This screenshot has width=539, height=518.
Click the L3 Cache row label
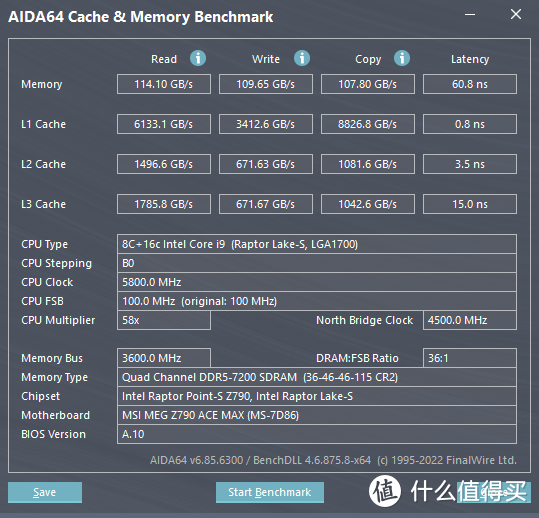pyautogui.click(x=43, y=204)
